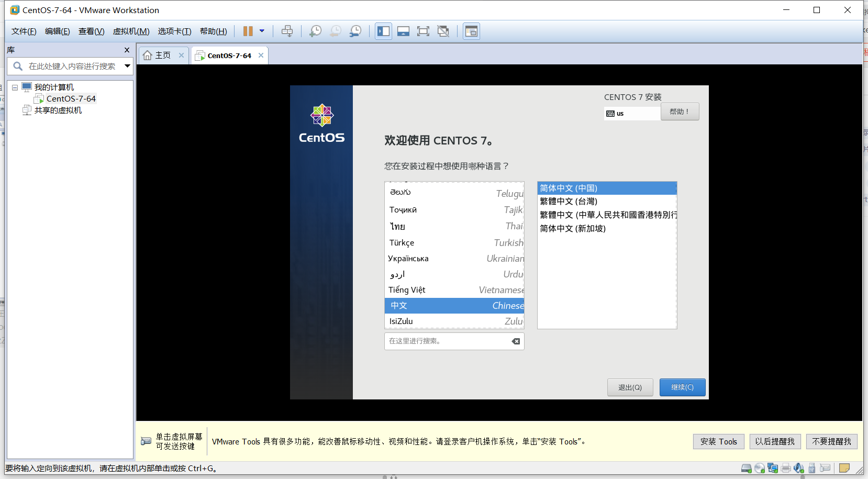
Task: Open the 查看(V) menu
Action: 92,31
